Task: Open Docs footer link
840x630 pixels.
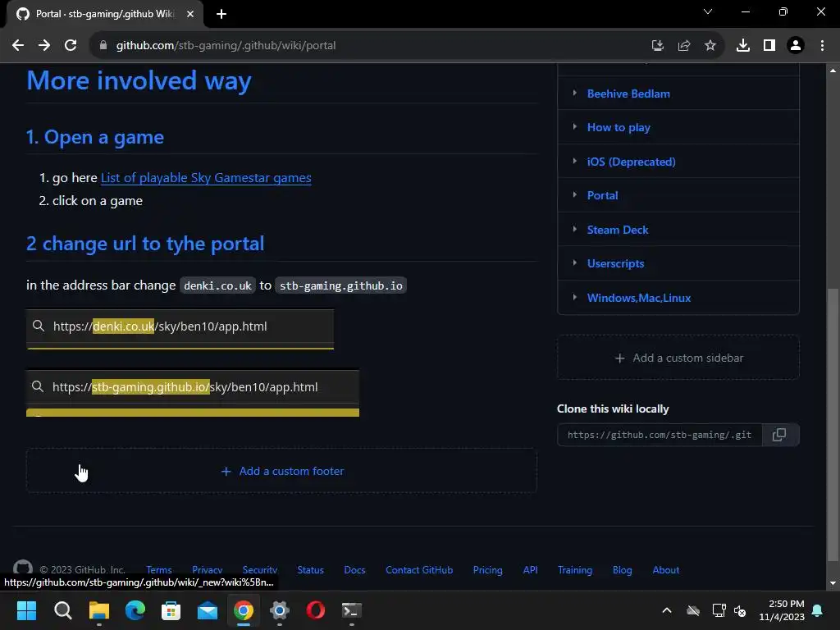Action: 354,570
